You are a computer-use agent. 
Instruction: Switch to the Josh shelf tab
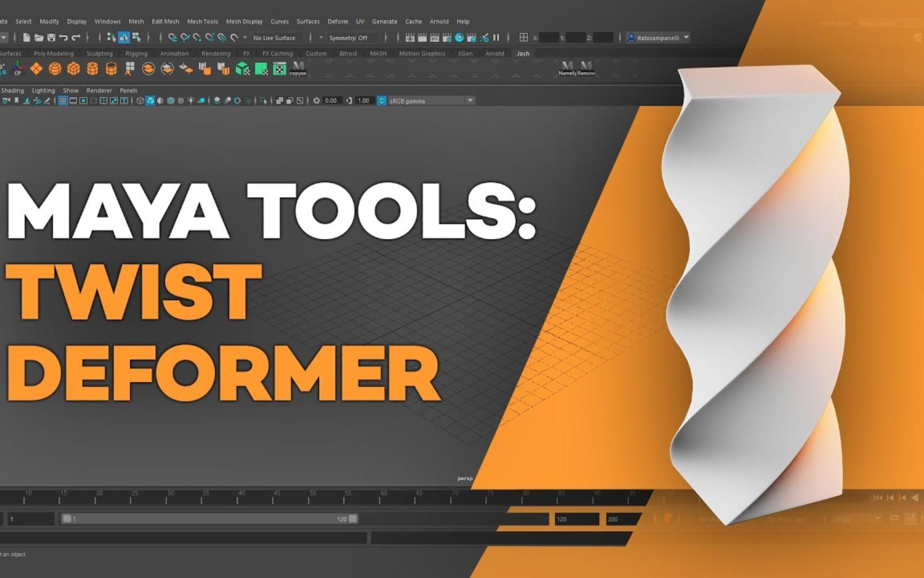coord(523,54)
